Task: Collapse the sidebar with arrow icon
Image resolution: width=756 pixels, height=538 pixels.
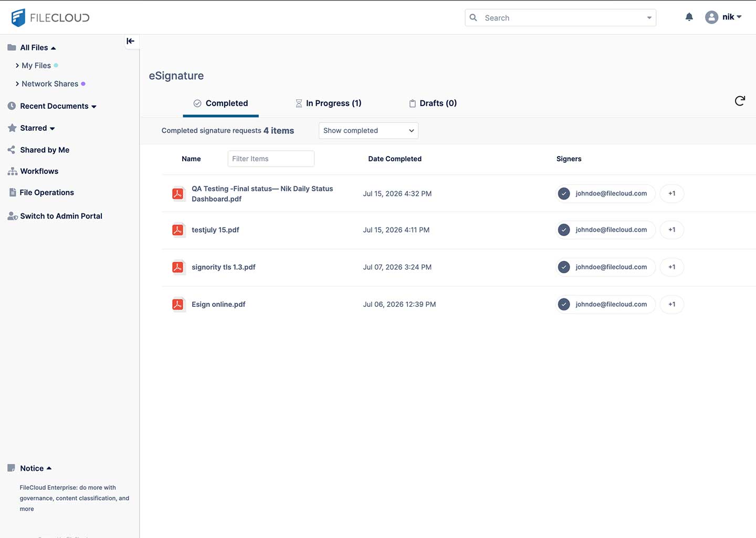Action: (x=130, y=41)
